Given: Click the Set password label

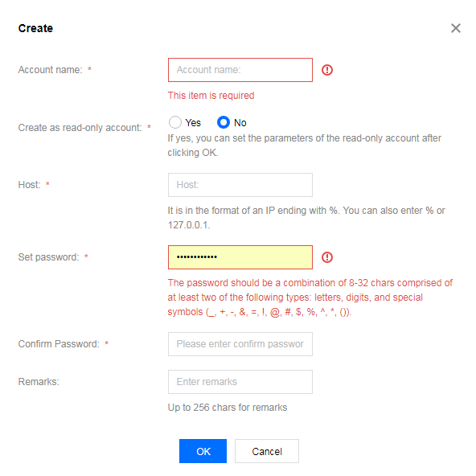Looking at the screenshot, I should click(x=48, y=257).
